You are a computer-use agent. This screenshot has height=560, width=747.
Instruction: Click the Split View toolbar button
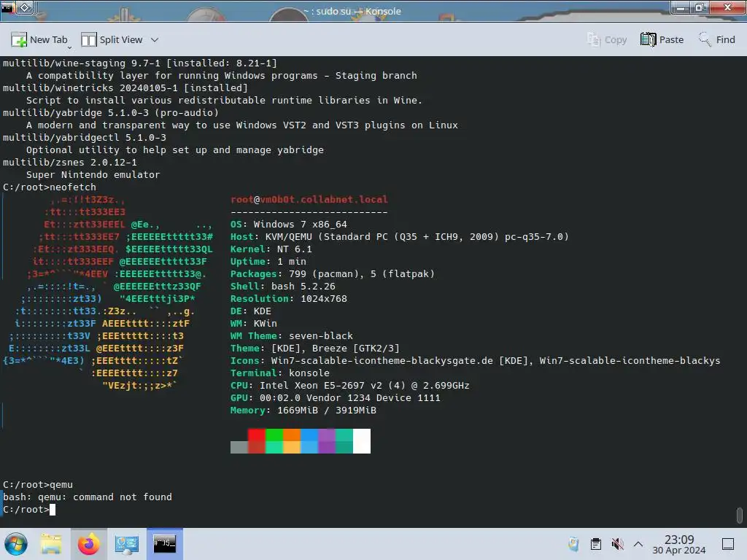pyautogui.click(x=112, y=40)
